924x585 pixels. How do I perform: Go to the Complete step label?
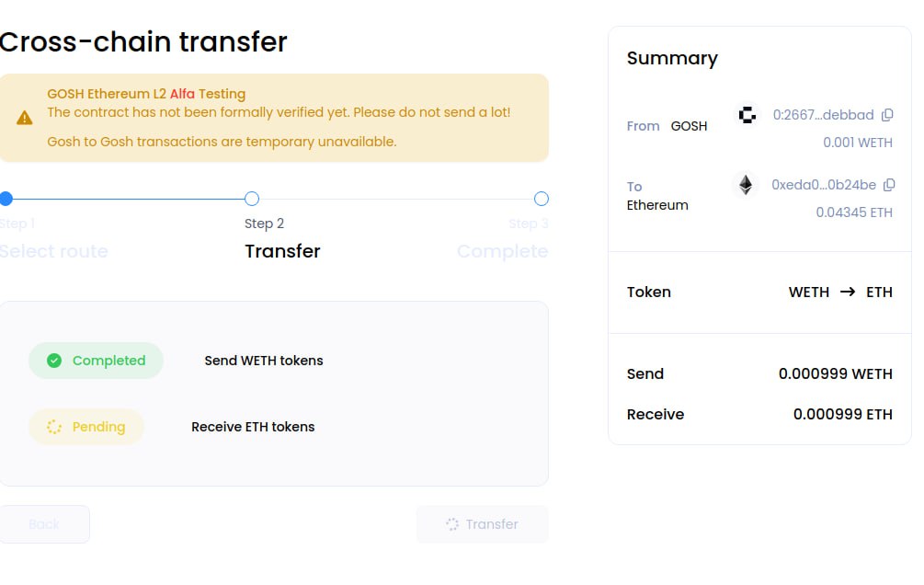502,251
